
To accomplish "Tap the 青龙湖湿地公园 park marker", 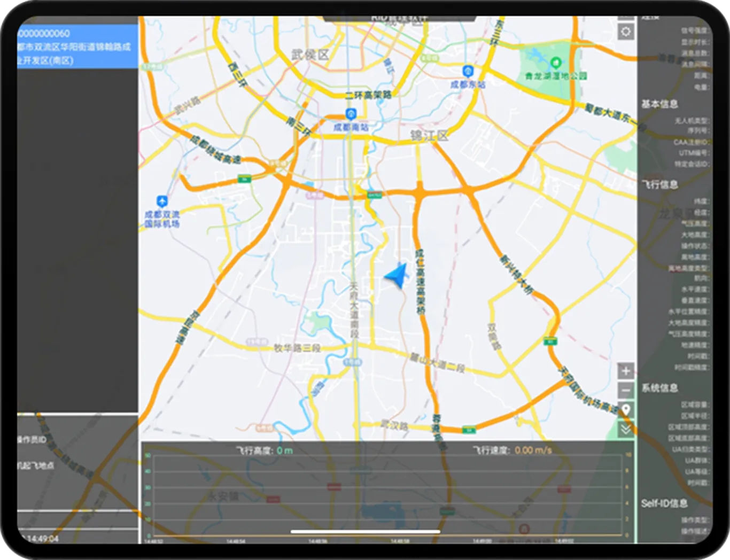I will [x=556, y=63].
